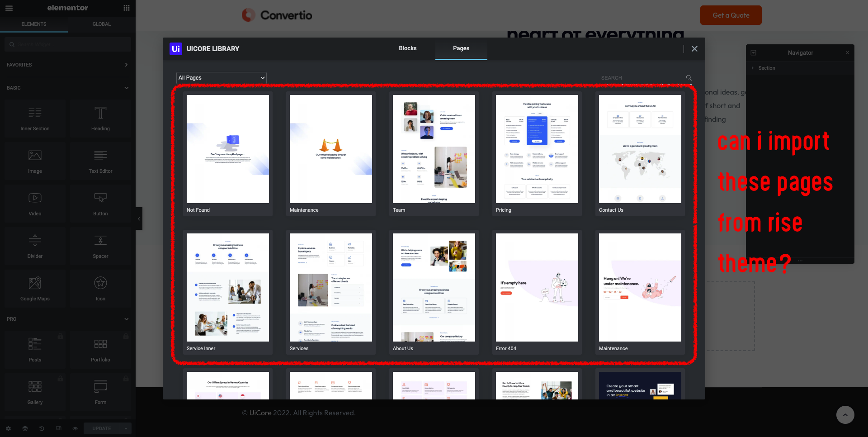
Task: Switch to the Elements tab
Action: tap(34, 24)
